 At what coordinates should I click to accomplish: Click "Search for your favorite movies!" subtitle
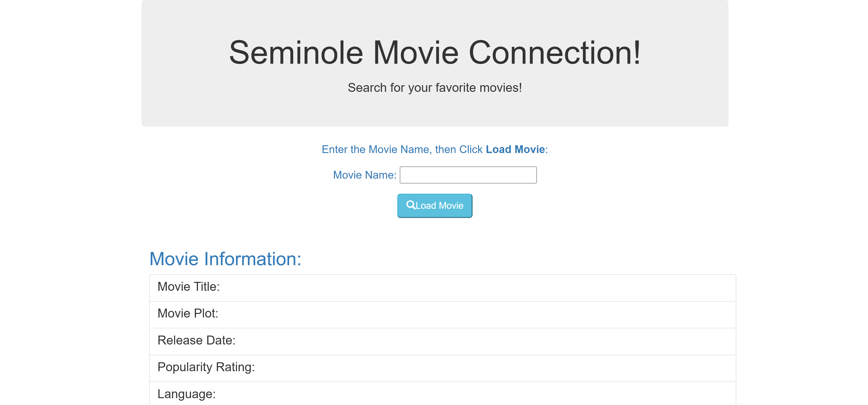coord(435,88)
